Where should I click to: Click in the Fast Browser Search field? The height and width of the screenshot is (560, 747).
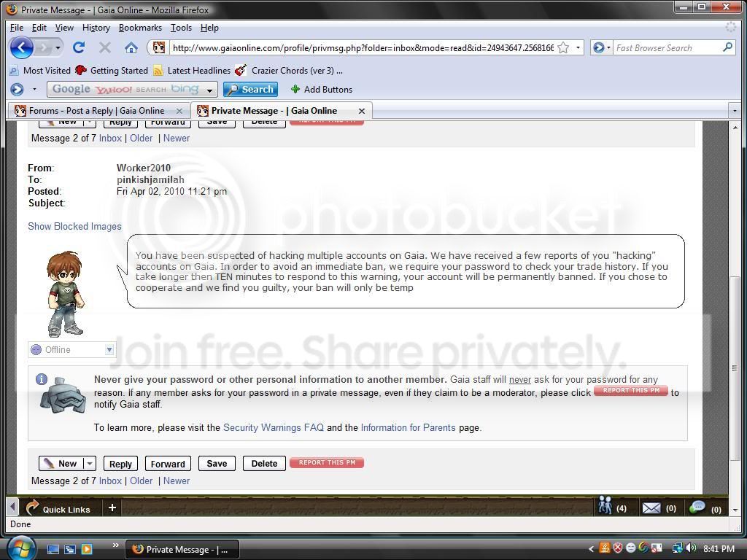pyautogui.click(x=667, y=47)
